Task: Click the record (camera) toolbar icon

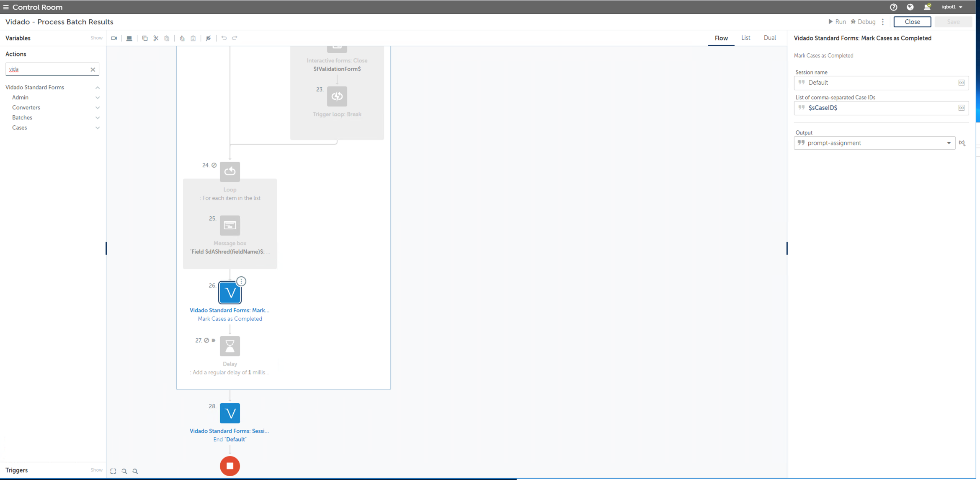Action: (114, 38)
